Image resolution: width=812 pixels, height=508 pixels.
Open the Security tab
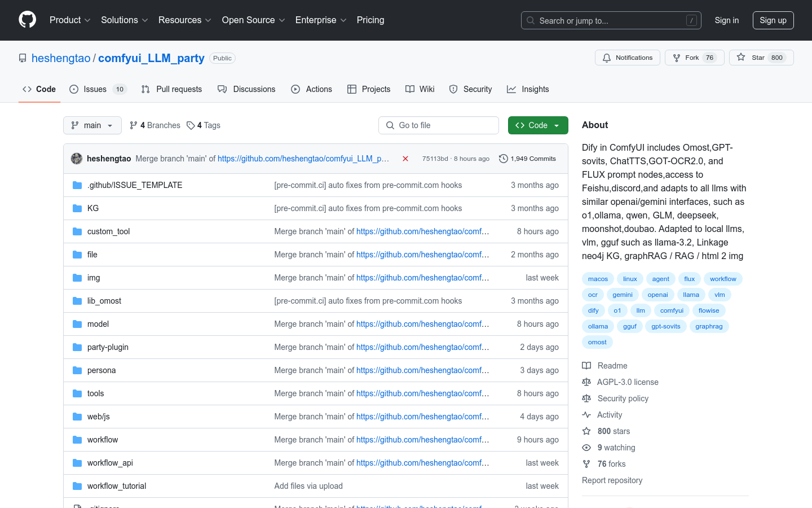click(x=470, y=89)
